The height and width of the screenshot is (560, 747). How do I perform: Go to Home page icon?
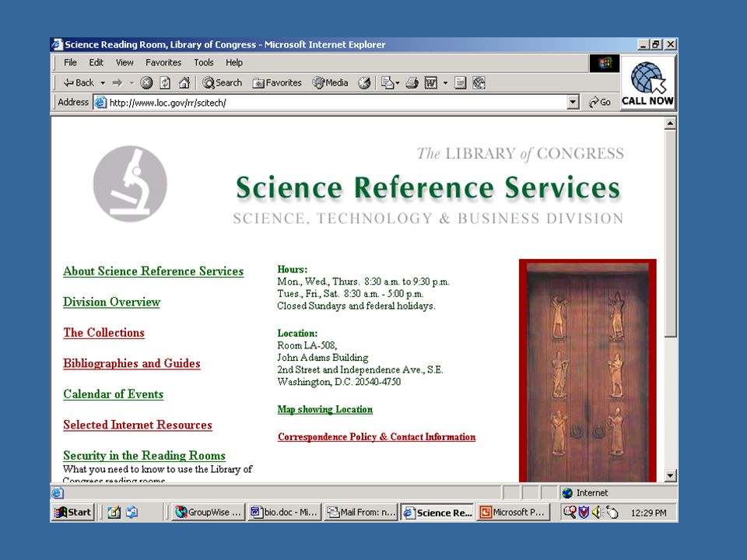click(184, 83)
